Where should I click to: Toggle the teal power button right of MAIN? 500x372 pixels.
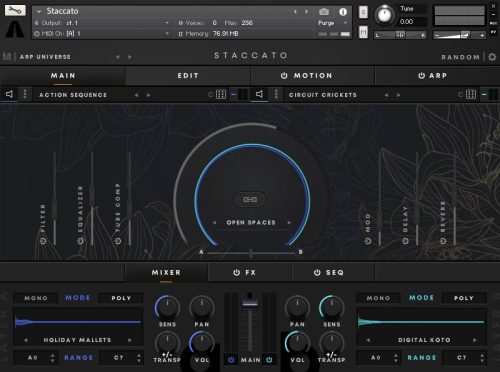pyautogui.click(x=269, y=360)
